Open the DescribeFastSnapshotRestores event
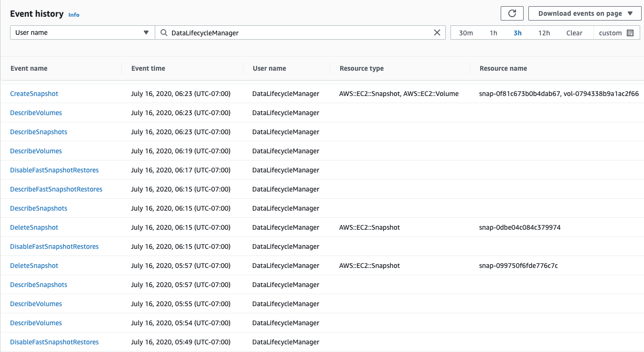This screenshot has width=644, height=352. pos(56,189)
